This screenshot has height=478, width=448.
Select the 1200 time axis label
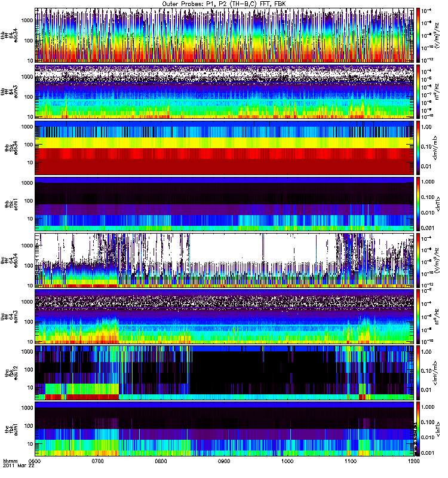tap(413, 462)
